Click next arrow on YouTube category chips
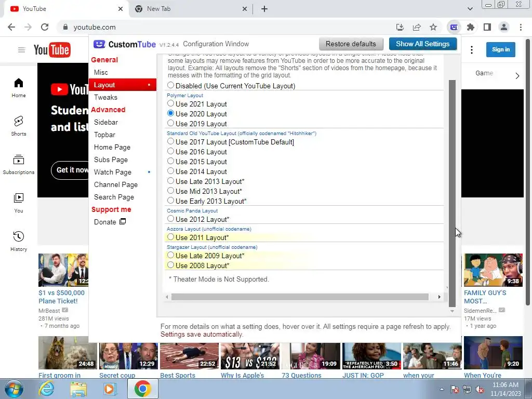532x399 pixels. coord(517,76)
